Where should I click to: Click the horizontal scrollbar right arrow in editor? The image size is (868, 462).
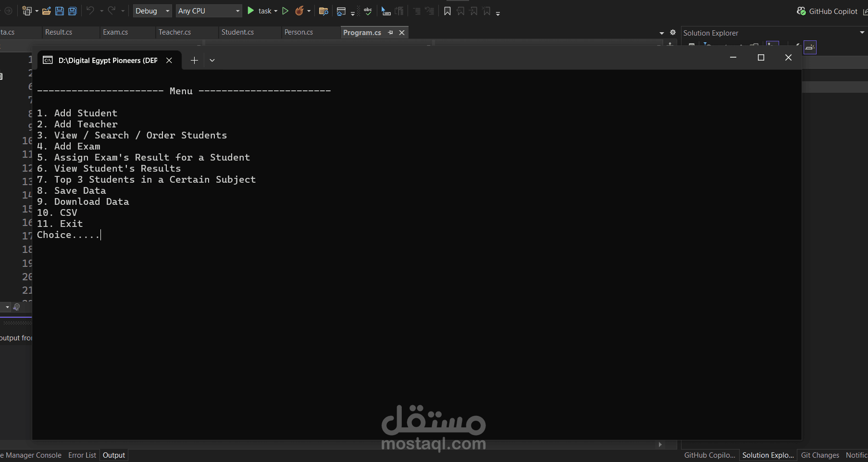[x=660, y=445]
